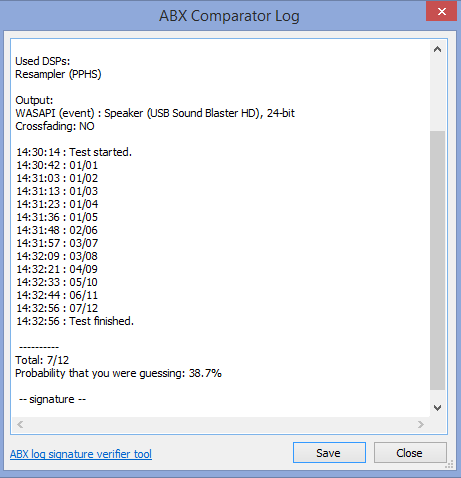Screen dimensions: 461x478
Task: Click the '14:31:03 : 01/02' entry
Action: point(57,178)
